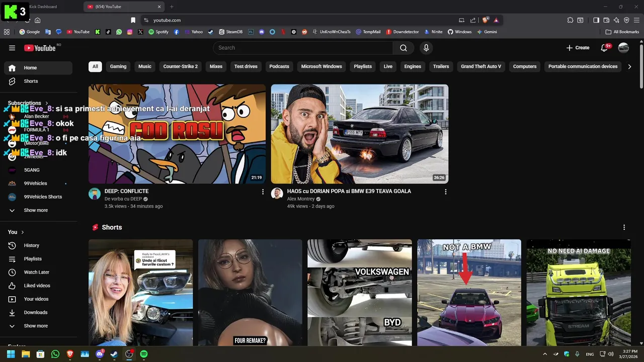Open the DEEP: CONFLICTE video title
Image resolution: width=644 pixels, height=362 pixels.
(126, 191)
